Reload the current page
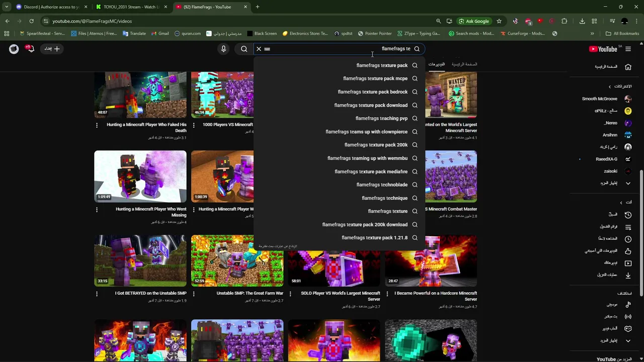Viewport: 644px width, 362px height. pyautogui.click(x=31, y=21)
